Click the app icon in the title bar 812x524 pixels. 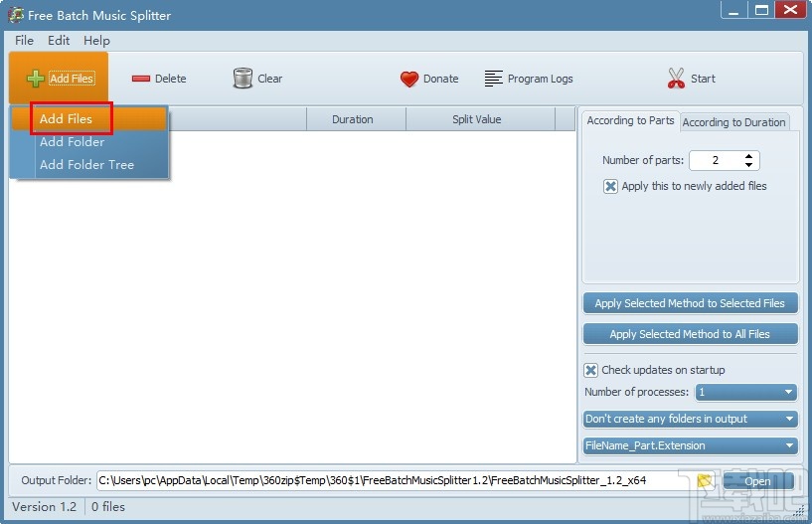16,15
